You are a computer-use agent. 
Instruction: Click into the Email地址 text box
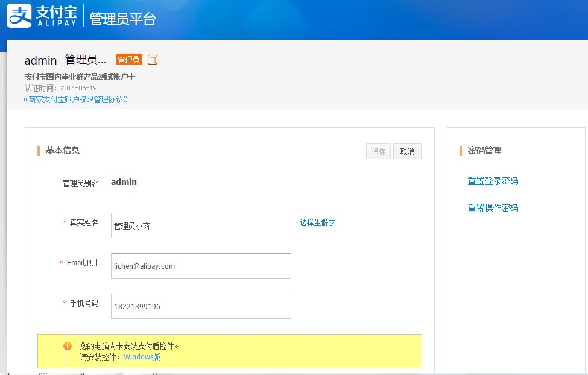coord(201,266)
